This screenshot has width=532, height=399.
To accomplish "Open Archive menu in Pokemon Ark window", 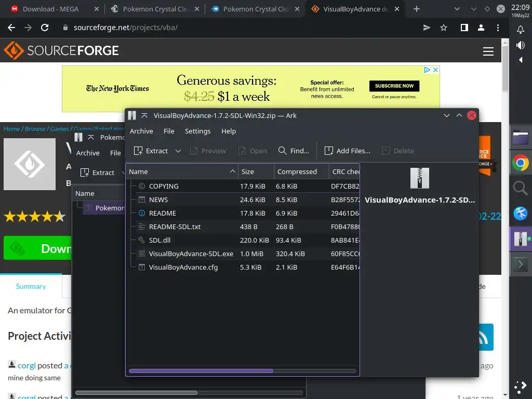I will (x=88, y=153).
